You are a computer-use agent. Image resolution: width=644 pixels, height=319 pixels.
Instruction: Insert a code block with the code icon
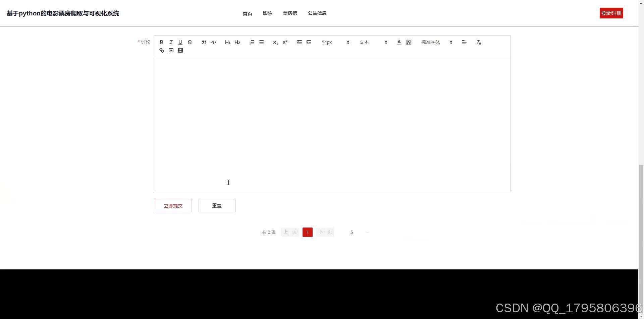[214, 42]
